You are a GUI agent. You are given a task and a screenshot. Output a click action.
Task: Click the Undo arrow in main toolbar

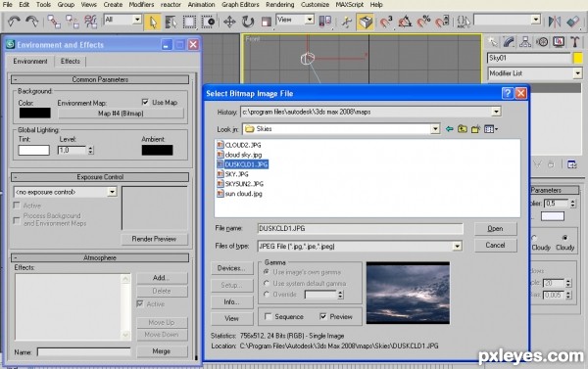pyautogui.click(x=14, y=22)
